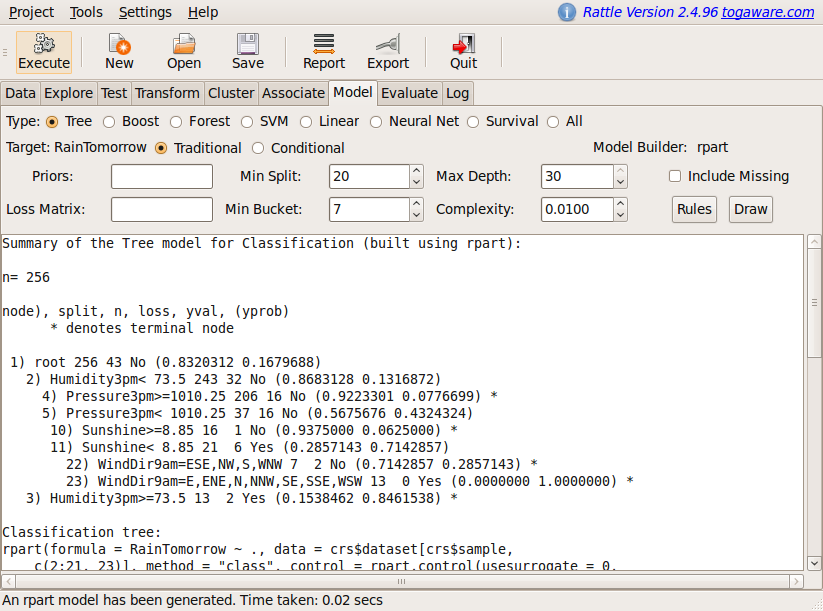Draw the tree with the Draw button

[x=751, y=209]
